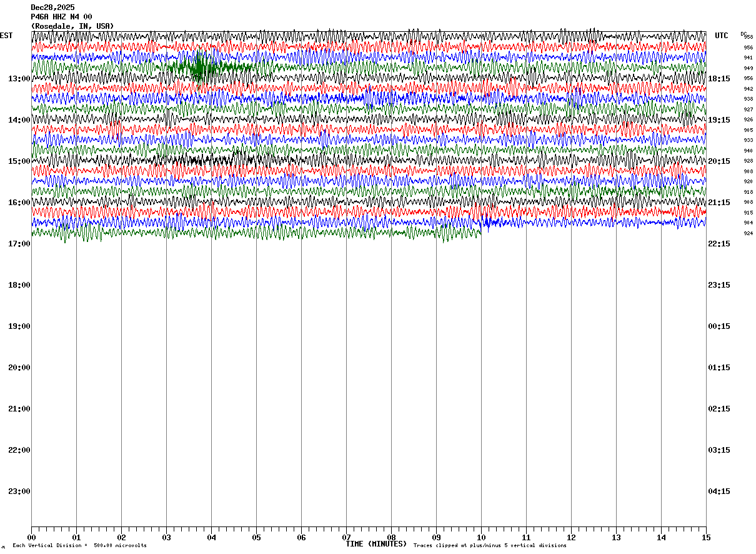This screenshot has height=554, width=756.
Task: Click the 08 minute axis tick label
Action: tap(391, 537)
